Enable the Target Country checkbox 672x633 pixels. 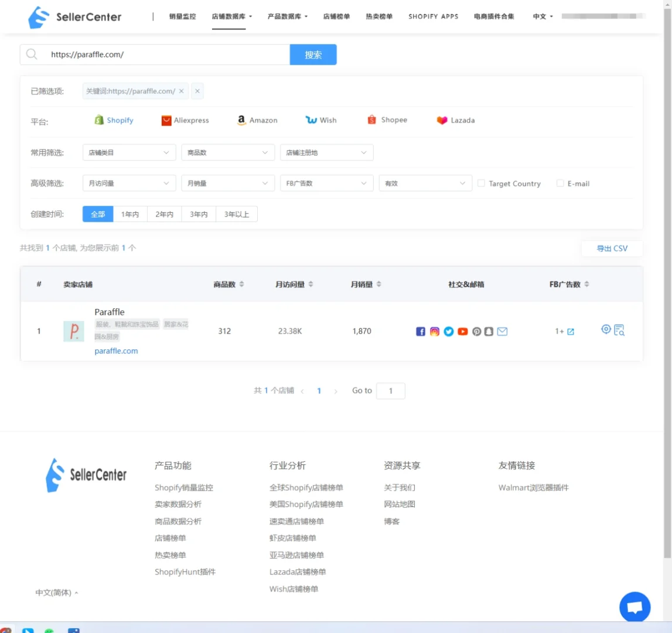[x=481, y=183]
